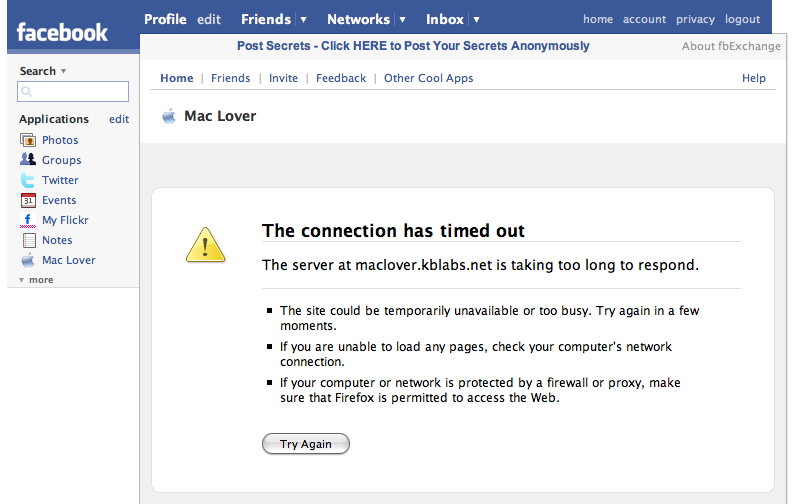Click the Post Secrets banner link
The image size is (793, 504).
pyautogui.click(x=413, y=46)
